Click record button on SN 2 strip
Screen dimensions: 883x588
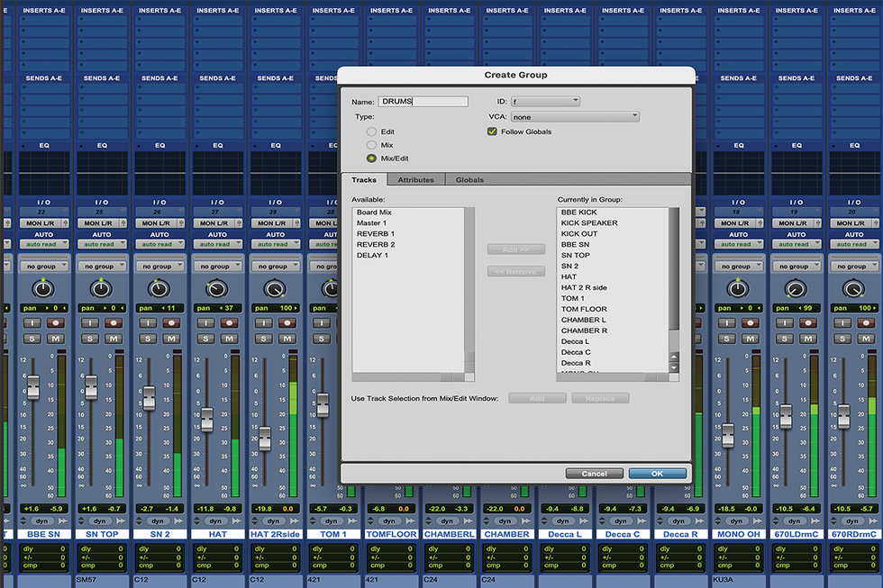point(172,323)
